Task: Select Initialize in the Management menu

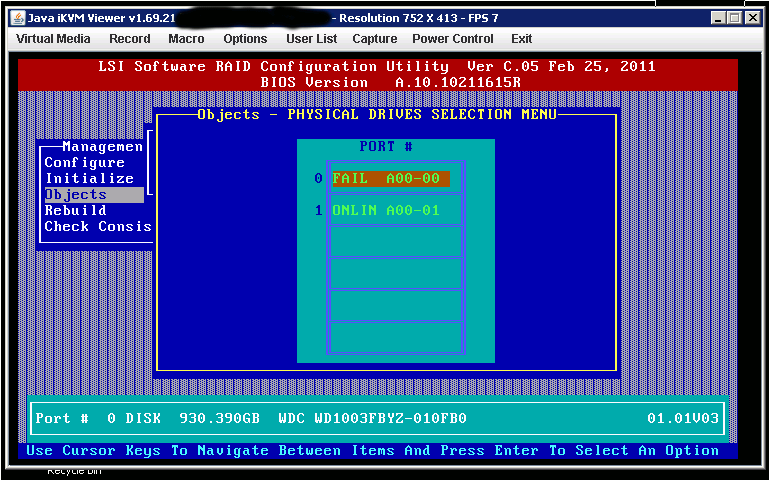Action: [x=89, y=179]
